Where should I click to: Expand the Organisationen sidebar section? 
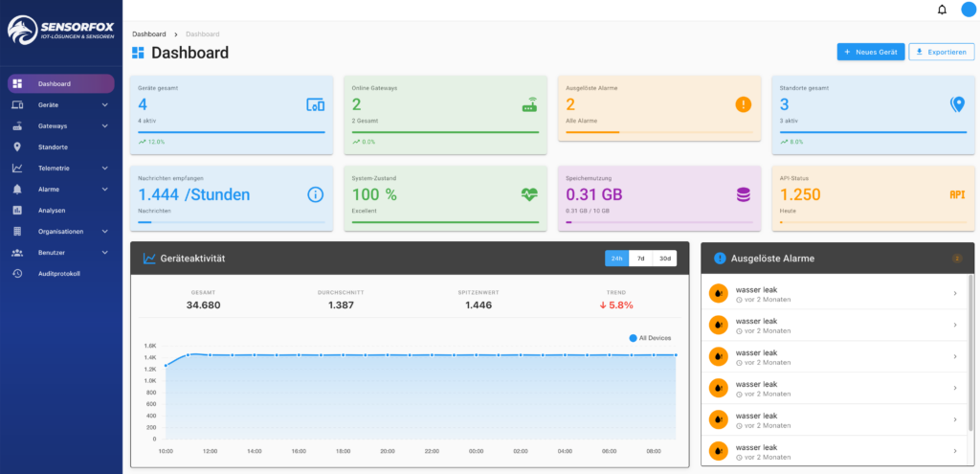click(x=60, y=231)
